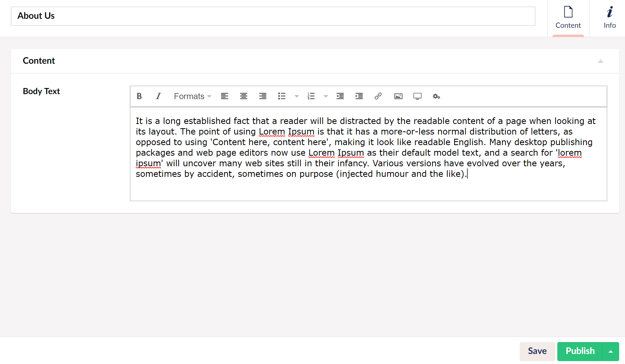Decrease the paragraph indent
Screen dimensions: 625x364
pyautogui.click(x=340, y=96)
